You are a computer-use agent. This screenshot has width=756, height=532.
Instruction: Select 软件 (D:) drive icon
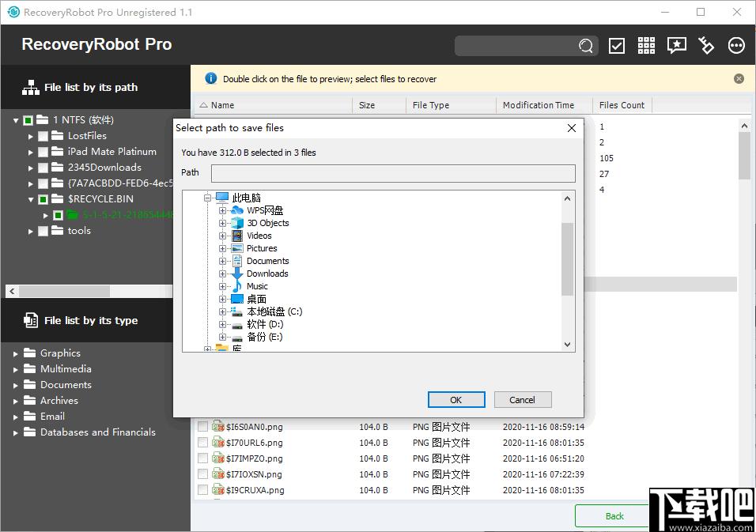(x=236, y=325)
